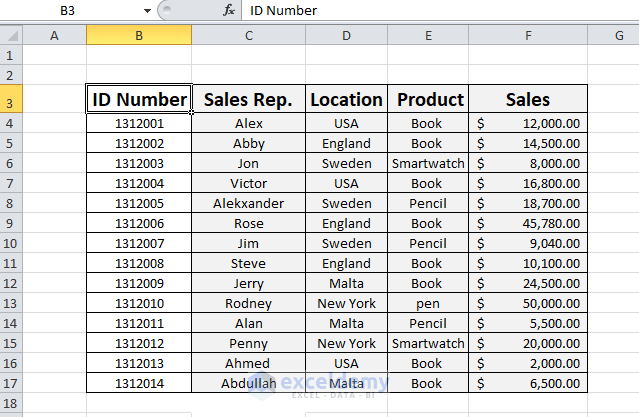Click the Rodney sales rep cell

pos(249,303)
